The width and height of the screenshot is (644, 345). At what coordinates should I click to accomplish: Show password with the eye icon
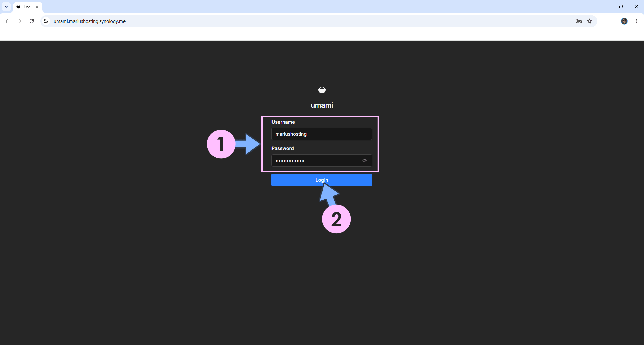click(x=365, y=161)
